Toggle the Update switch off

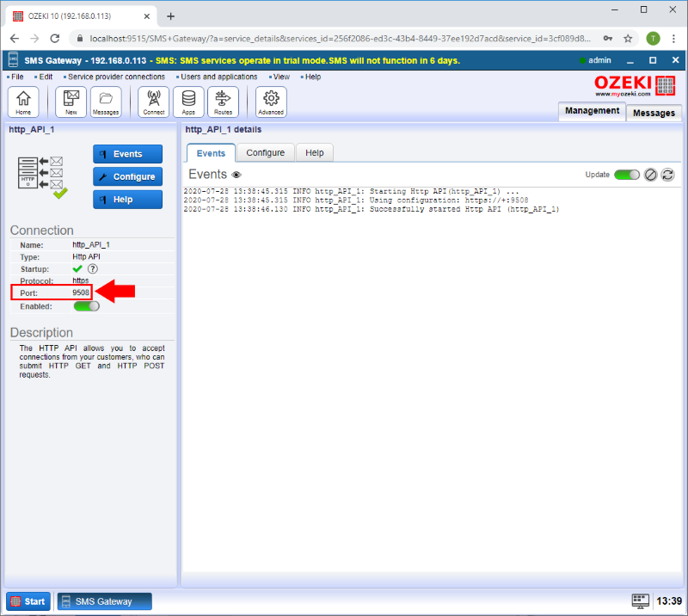tap(627, 175)
